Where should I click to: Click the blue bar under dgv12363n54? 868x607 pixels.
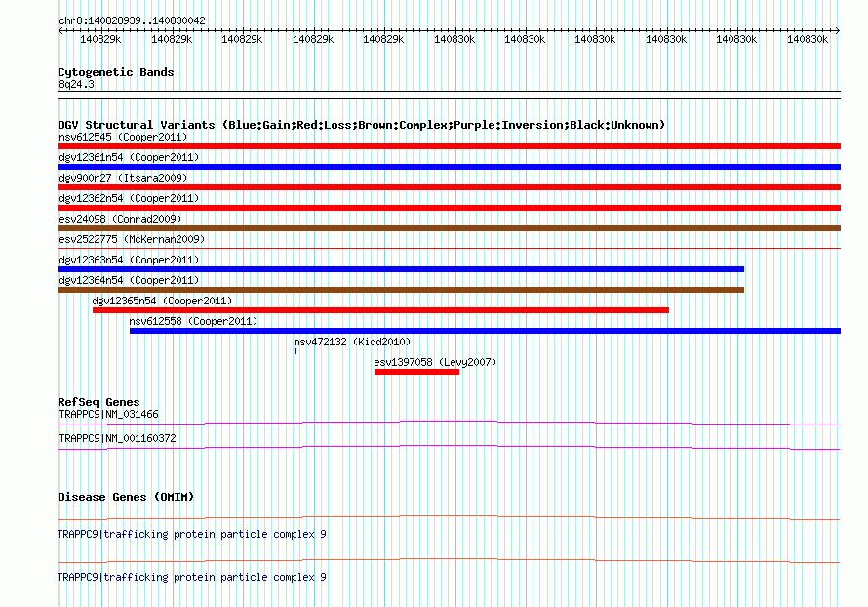pyautogui.click(x=401, y=269)
